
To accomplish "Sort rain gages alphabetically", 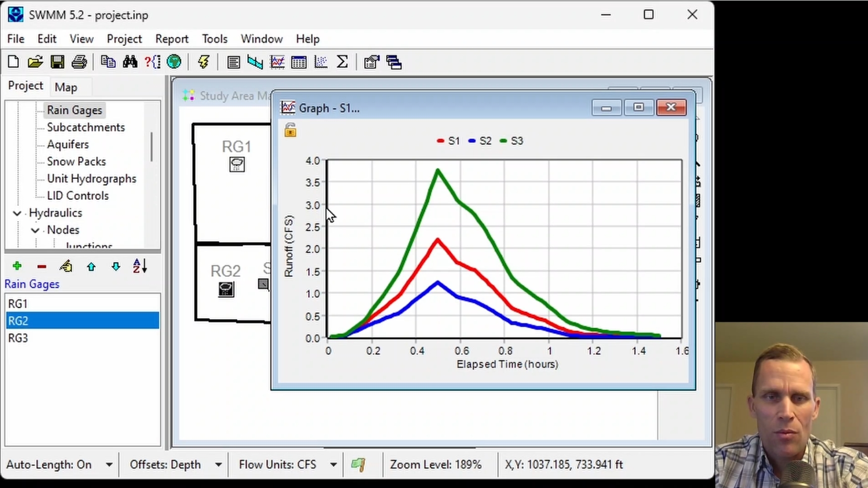I will pos(140,266).
